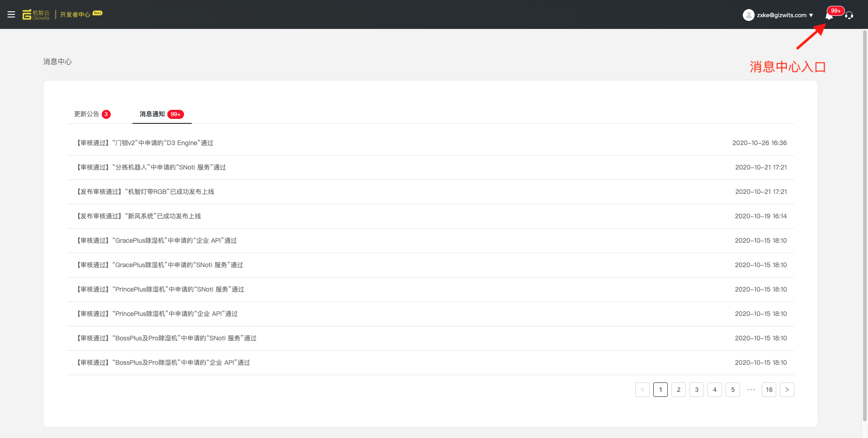Go to page 2 of messages
This screenshot has width=868, height=438.
pos(678,390)
